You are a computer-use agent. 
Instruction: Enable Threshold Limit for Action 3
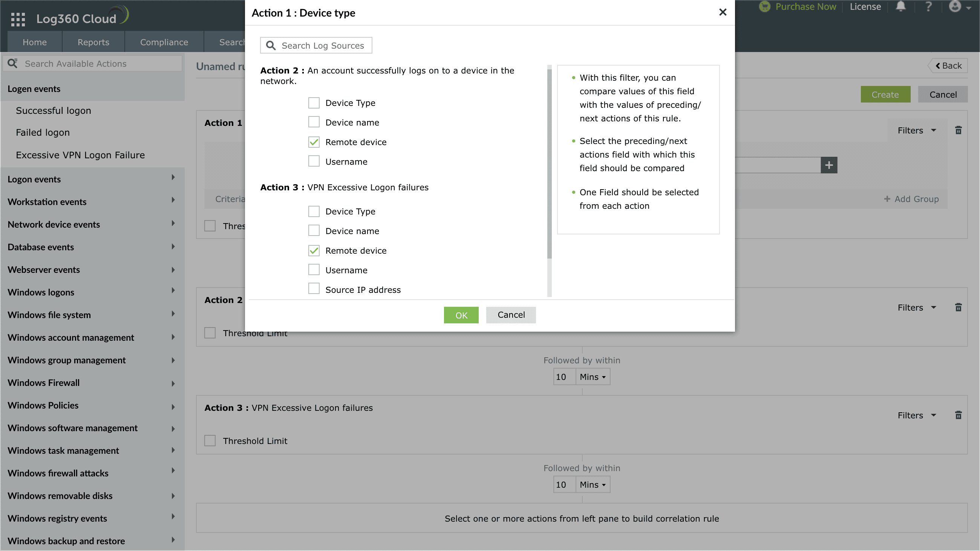210,441
